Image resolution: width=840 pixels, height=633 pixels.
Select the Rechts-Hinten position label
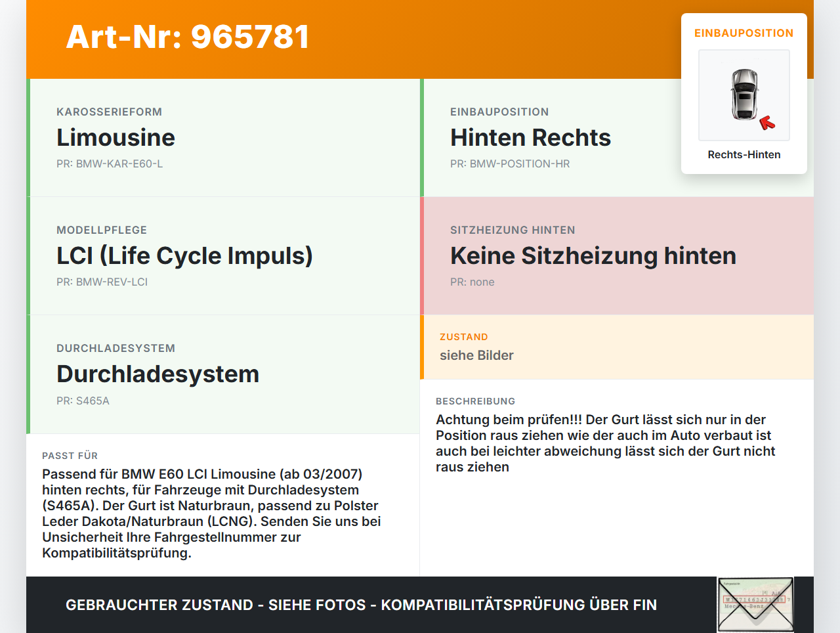click(744, 154)
